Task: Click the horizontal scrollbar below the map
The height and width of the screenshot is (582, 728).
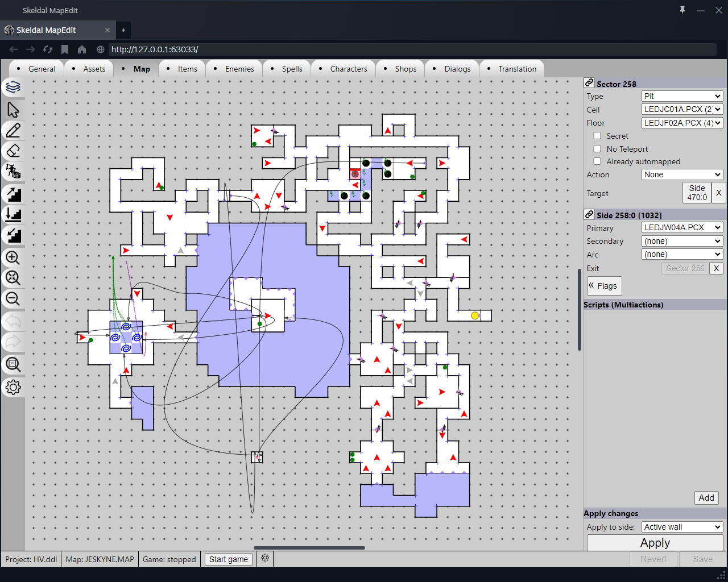Action: point(309,548)
